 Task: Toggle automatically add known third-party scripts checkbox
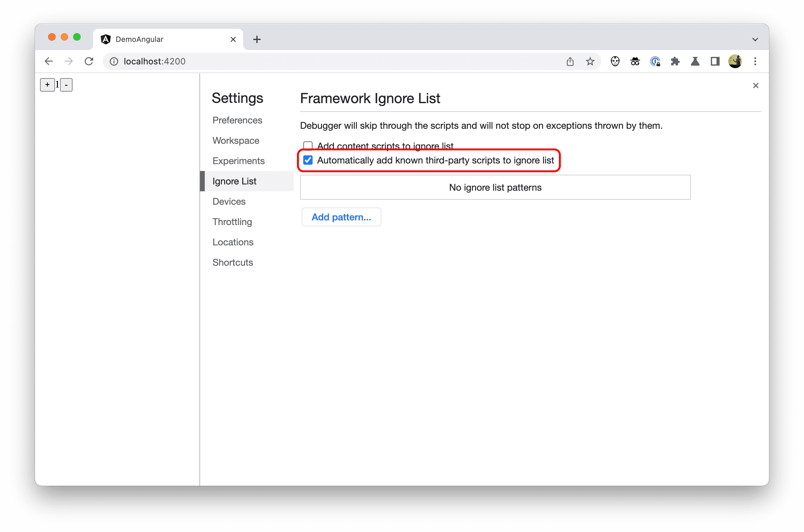click(x=308, y=160)
